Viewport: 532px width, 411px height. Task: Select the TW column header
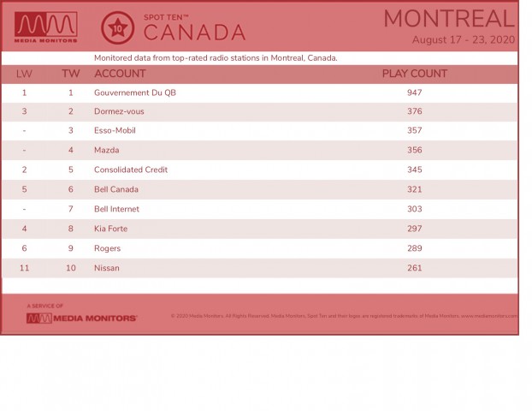point(71,74)
